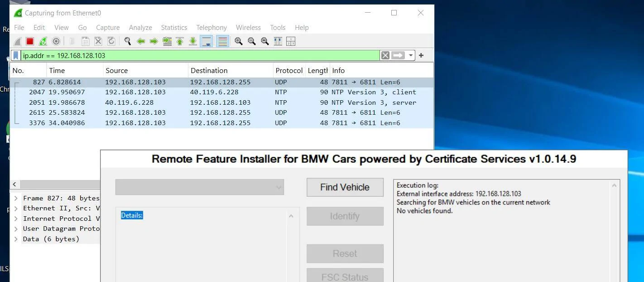This screenshot has width=644, height=282.
Task: Click the close capture file icon
Action: pos(98,41)
